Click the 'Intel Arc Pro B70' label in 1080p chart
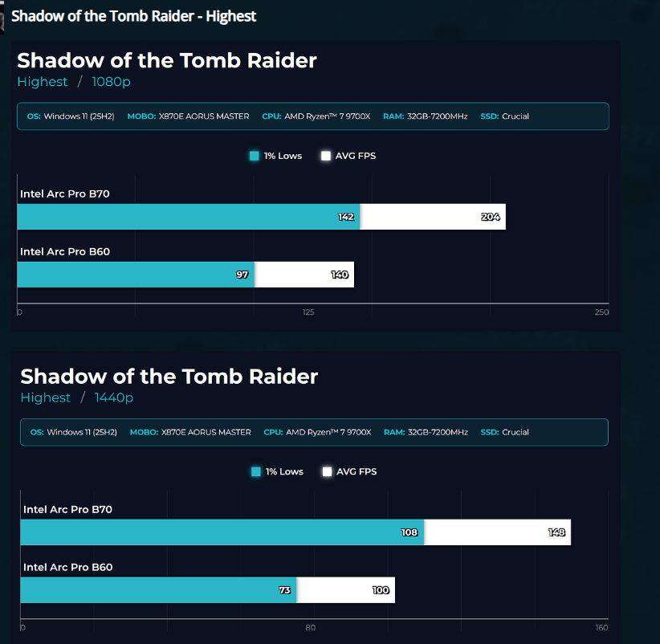The width and height of the screenshot is (660, 644). tap(66, 194)
